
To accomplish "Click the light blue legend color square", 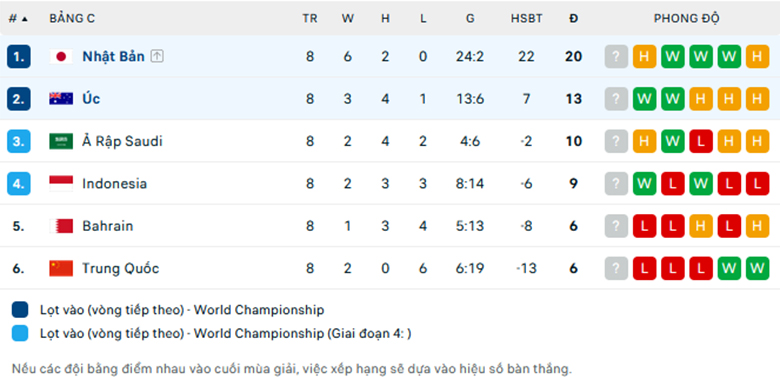I will tap(20, 333).
